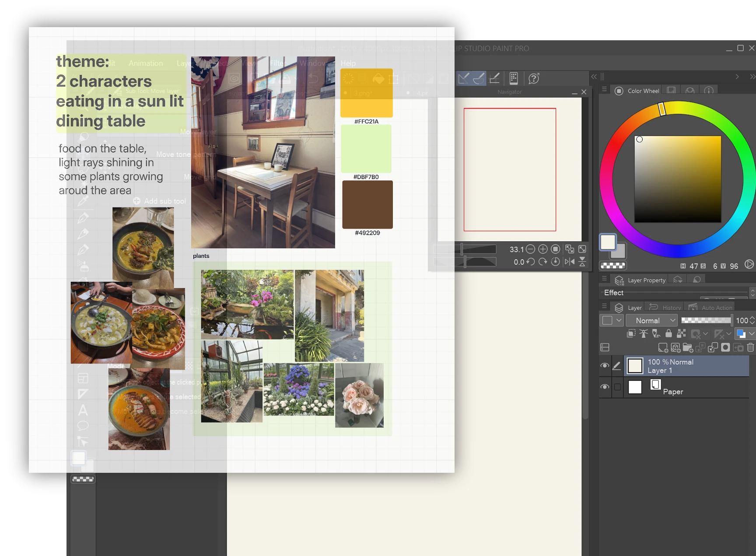Open the Layer panel hamburger menu
This screenshot has width=756, height=556.
604,306
